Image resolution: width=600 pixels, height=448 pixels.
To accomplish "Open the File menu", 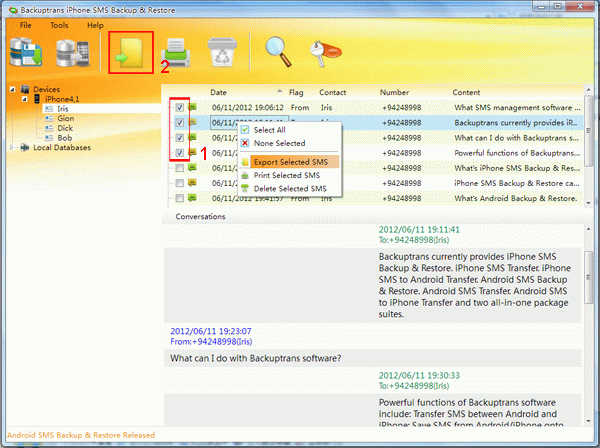I will pos(26,25).
